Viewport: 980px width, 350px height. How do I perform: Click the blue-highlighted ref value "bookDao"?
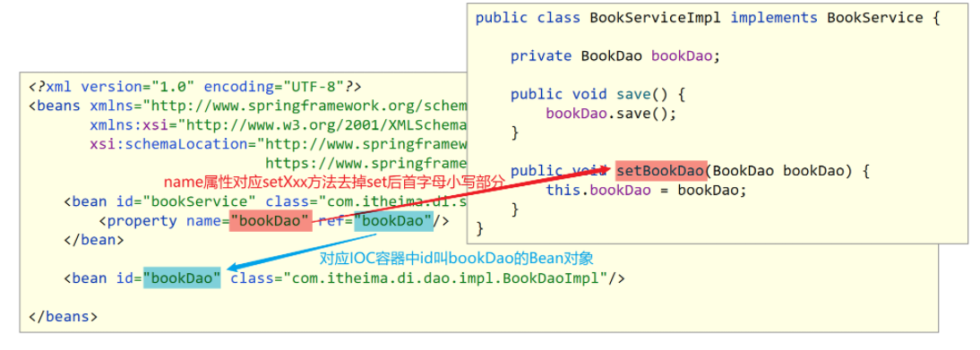(393, 221)
